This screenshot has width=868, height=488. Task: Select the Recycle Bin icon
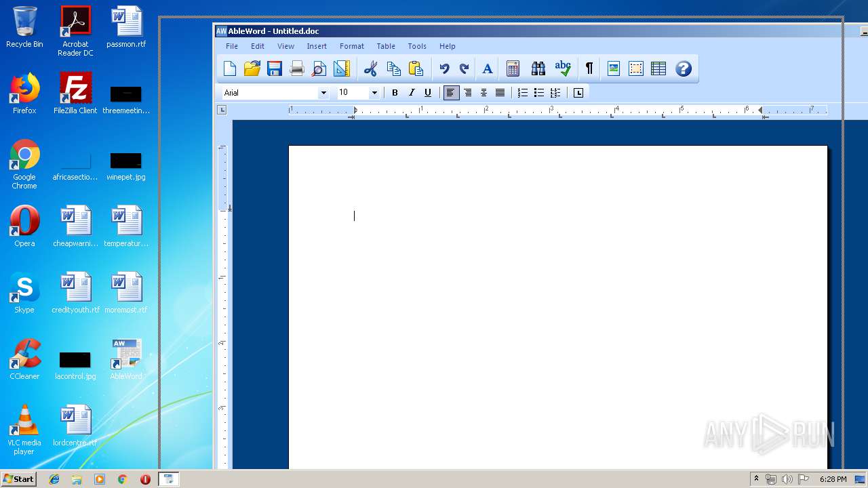[x=24, y=28]
